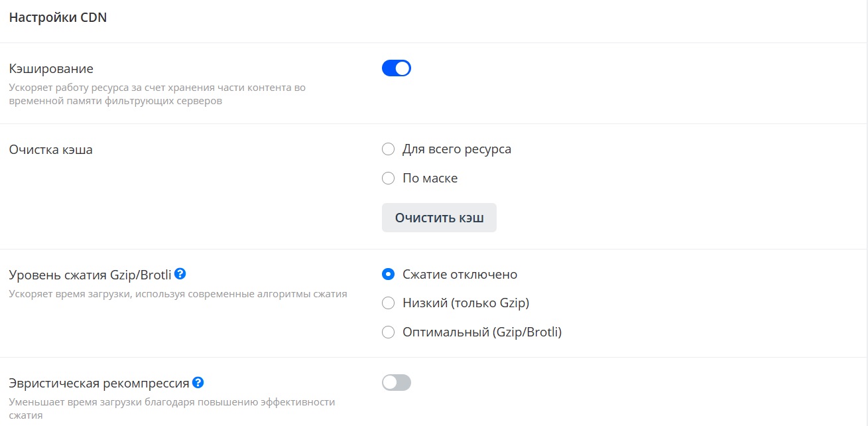Select the 'Для всего ресурса' radio circle
Screen dimensions: 868x426
click(389, 149)
